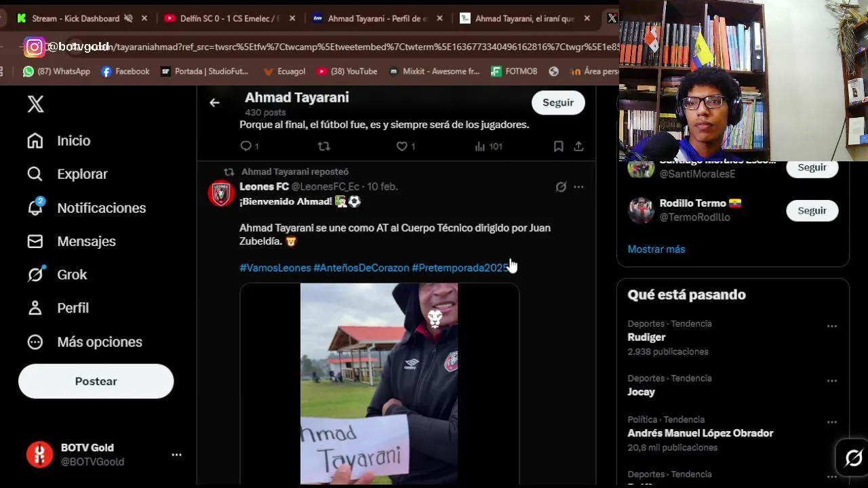Screen dimensions: 868x488
Task: Open the Leones FC profile name link
Action: (x=264, y=186)
